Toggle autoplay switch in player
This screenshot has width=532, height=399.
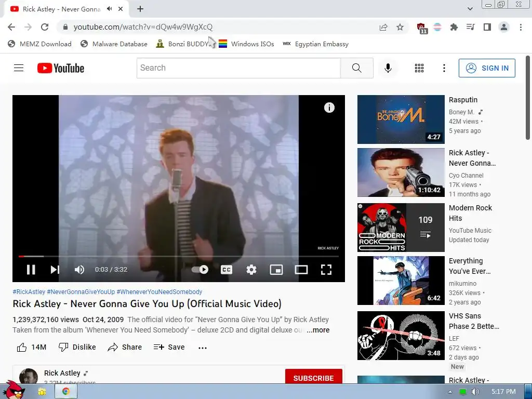click(x=200, y=270)
